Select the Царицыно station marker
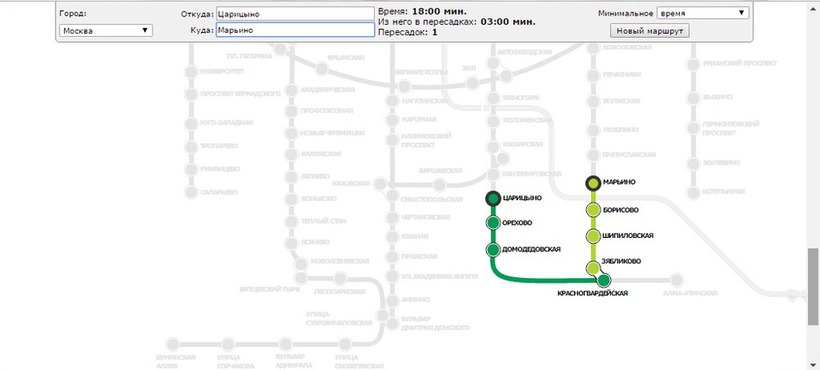The height and width of the screenshot is (370, 820). [x=493, y=199]
